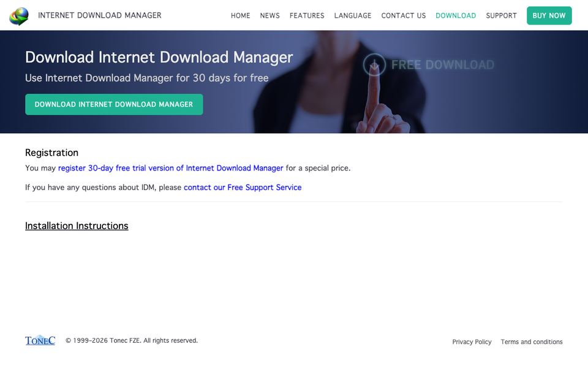Select the Download nav item
Viewport: 588px width, 368px height.
pyautogui.click(x=456, y=16)
